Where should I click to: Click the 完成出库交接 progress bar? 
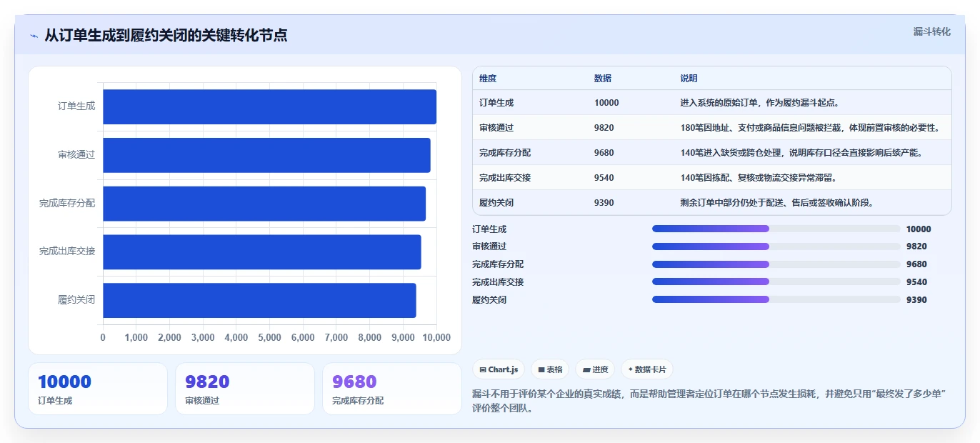776,282
